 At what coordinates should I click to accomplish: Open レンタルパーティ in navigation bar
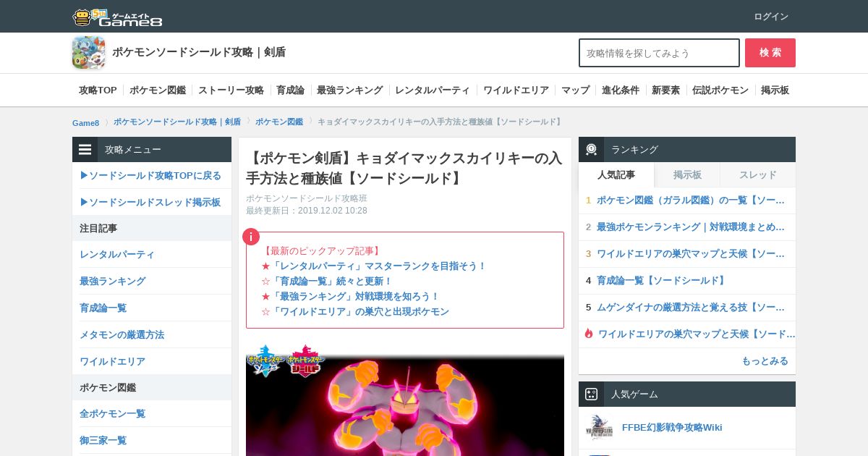433,90
